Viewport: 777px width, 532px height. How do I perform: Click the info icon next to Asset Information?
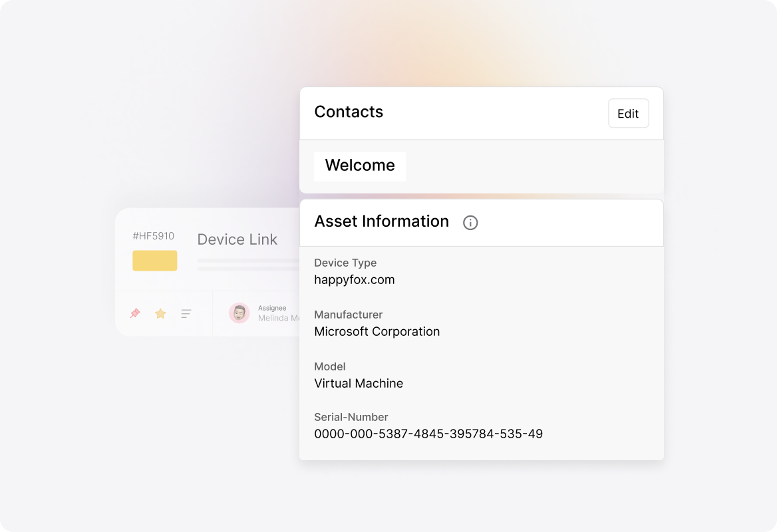click(x=470, y=223)
